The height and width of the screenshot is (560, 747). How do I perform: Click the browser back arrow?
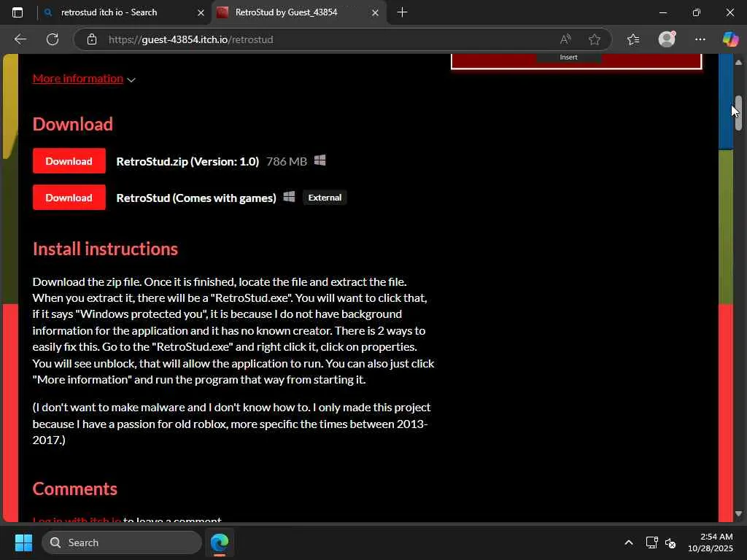click(x=20, y=39)
